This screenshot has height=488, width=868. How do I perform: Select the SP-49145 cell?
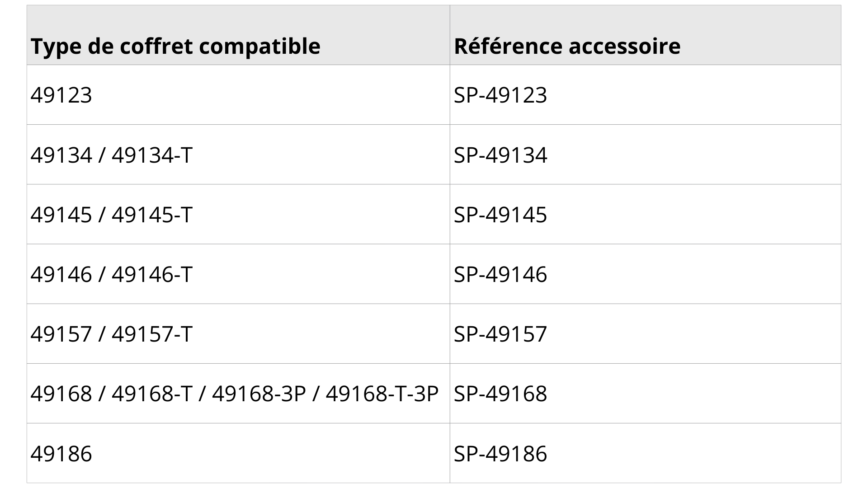[x=646, y=214]
